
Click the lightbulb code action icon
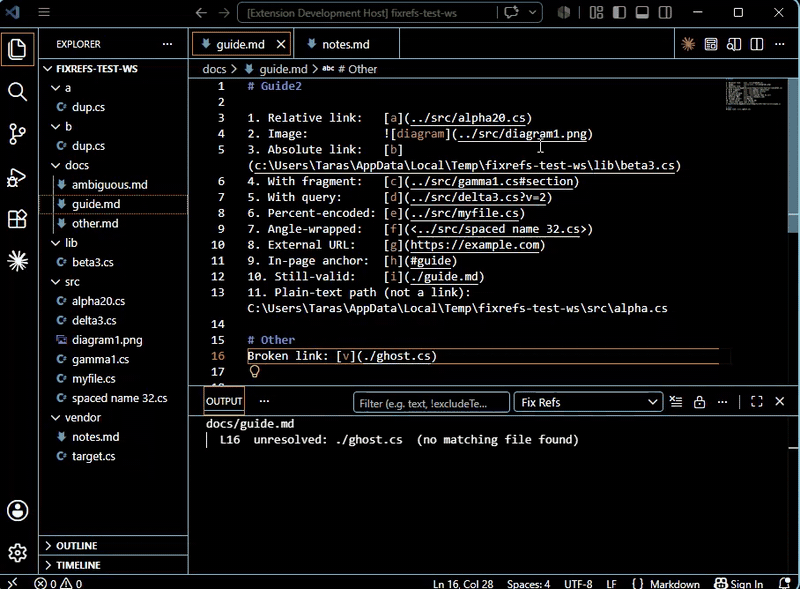pos(254,371)
